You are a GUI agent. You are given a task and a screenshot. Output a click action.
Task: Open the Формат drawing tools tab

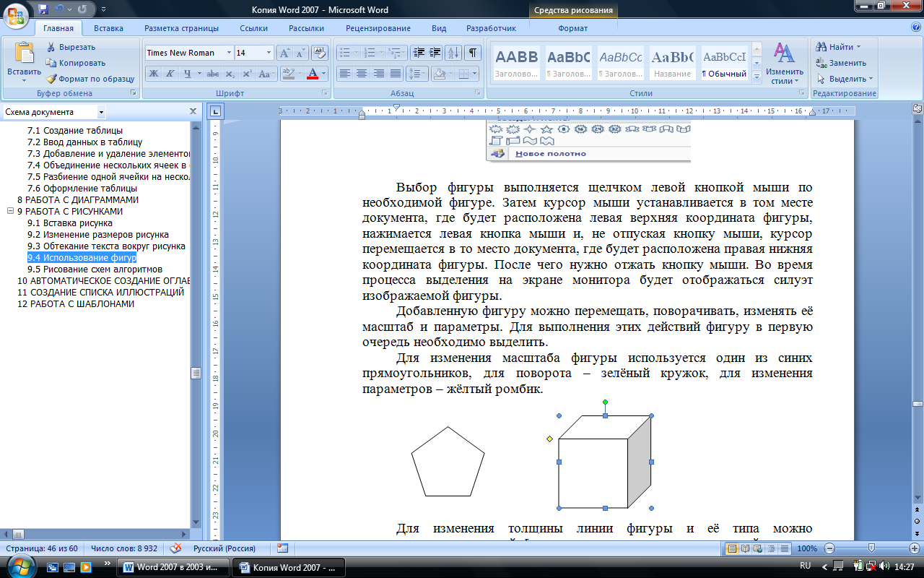[x=573, y=28]
